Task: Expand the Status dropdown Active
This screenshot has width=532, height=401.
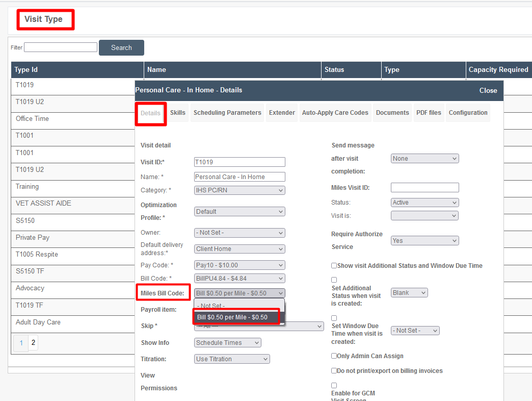Action: pyautogui.click(x=425, y=203)
